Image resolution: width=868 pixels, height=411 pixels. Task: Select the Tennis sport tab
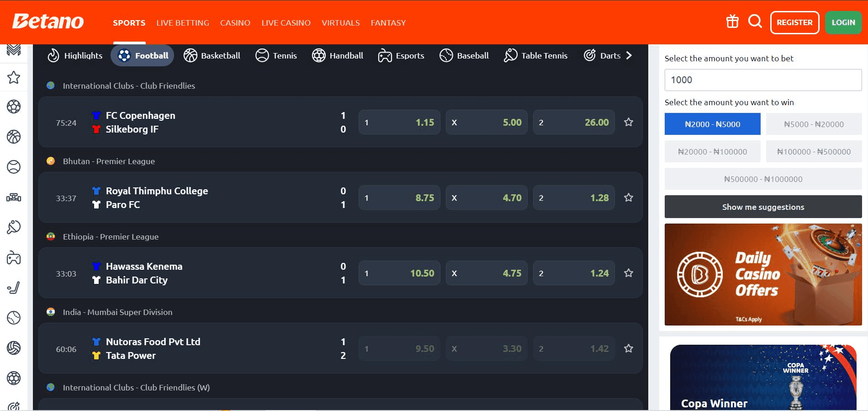276,56
